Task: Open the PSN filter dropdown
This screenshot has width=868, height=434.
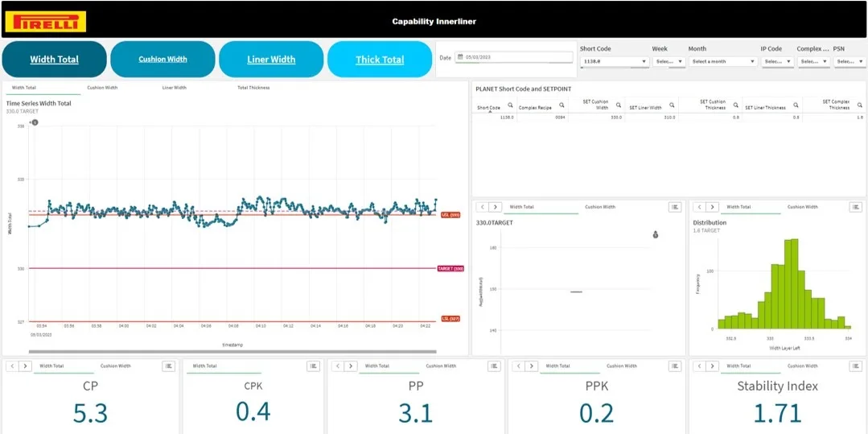Action: point(849,61)
